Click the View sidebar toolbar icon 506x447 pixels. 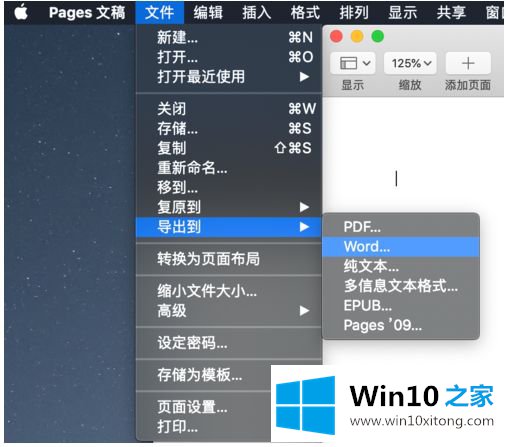(353, 63)
